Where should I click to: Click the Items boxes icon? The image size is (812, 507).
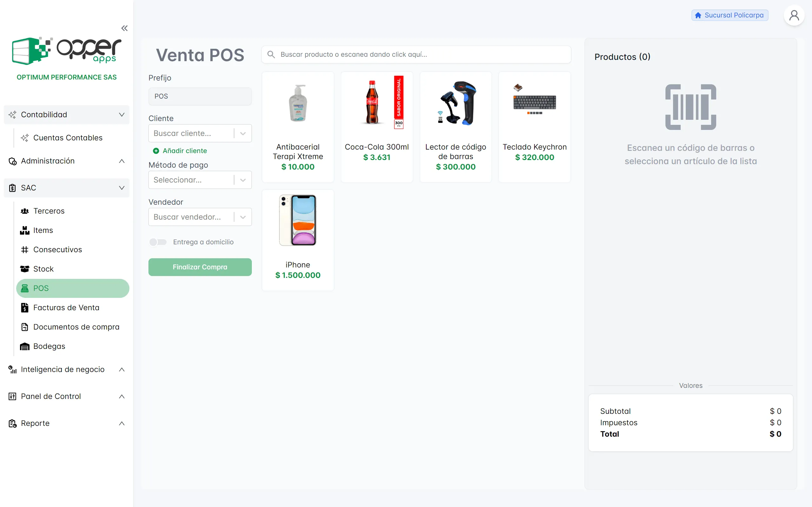[25, 230]
